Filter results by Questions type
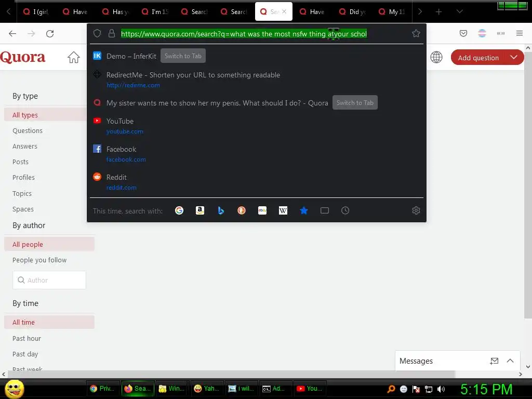Screen dimensions: 532x399 pos(28,130)
